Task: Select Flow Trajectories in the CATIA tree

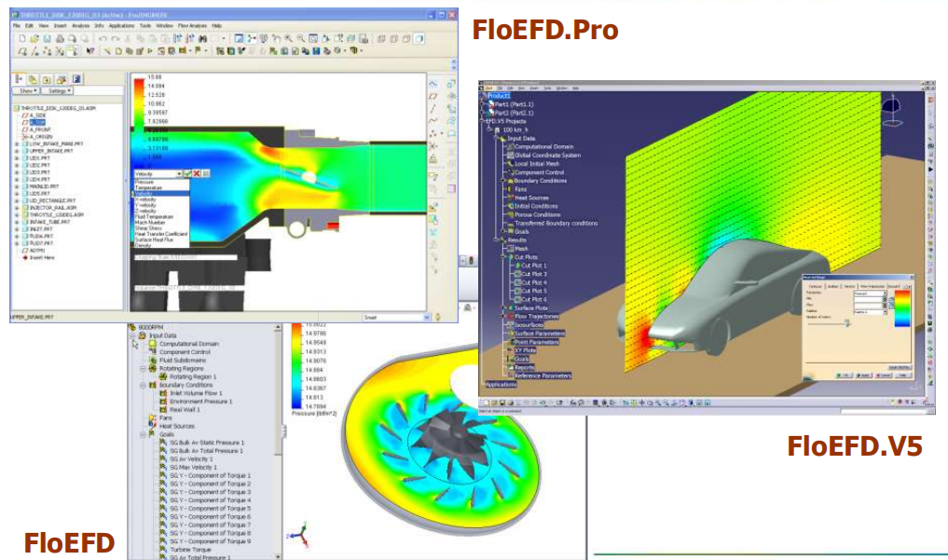Action: pyautogui.click(x=538, y=316)
